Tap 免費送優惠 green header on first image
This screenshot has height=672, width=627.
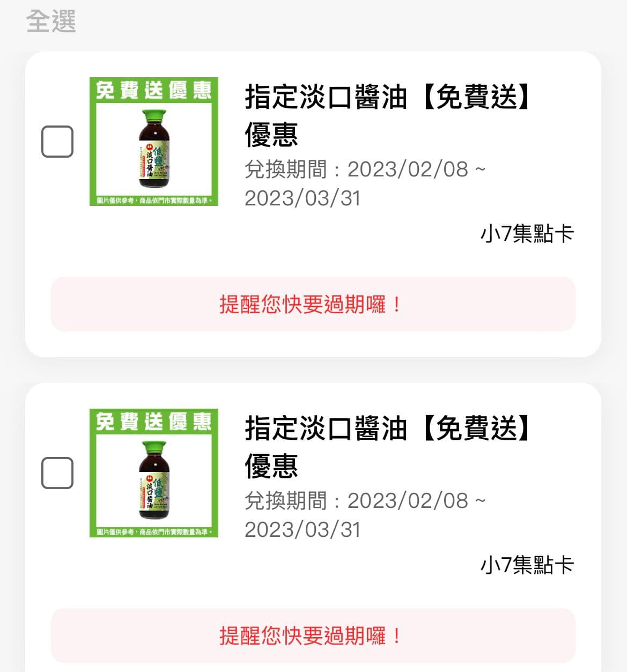[154, 90]
